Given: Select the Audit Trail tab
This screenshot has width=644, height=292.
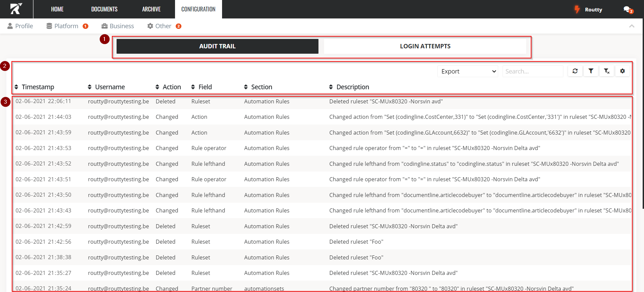Looking at the screenshot, I should (217, 46).
